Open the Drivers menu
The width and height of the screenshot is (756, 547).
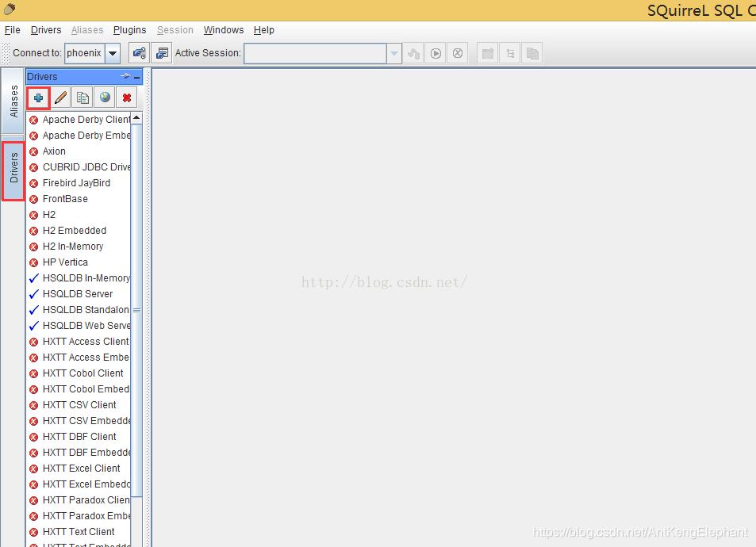pyautogui.click(x=46, y=30)
